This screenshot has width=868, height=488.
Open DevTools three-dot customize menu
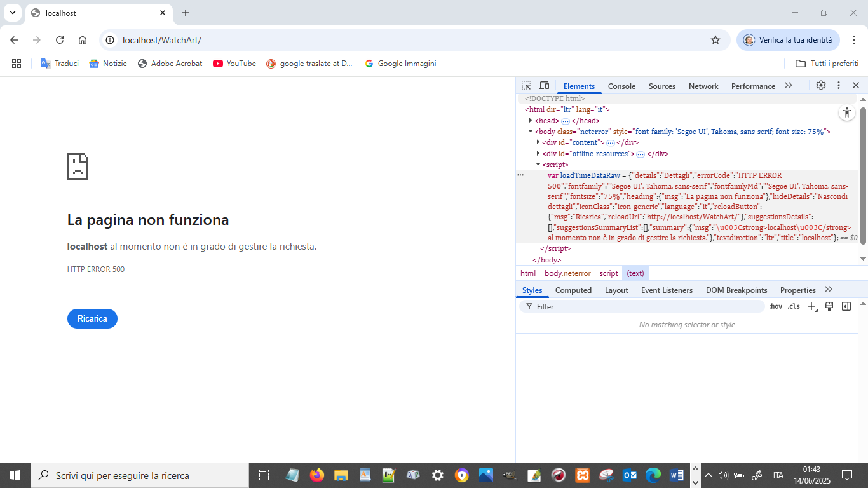839,85
